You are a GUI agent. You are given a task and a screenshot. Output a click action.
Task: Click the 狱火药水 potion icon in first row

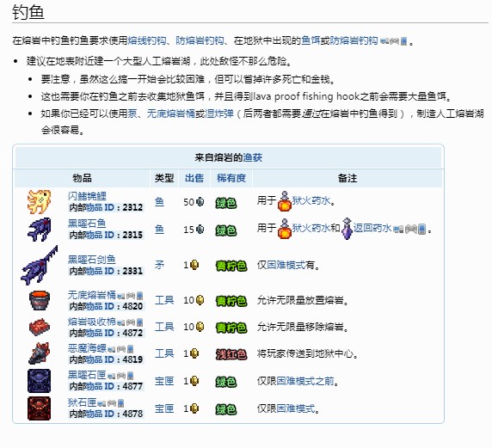(x=285, y=201)
